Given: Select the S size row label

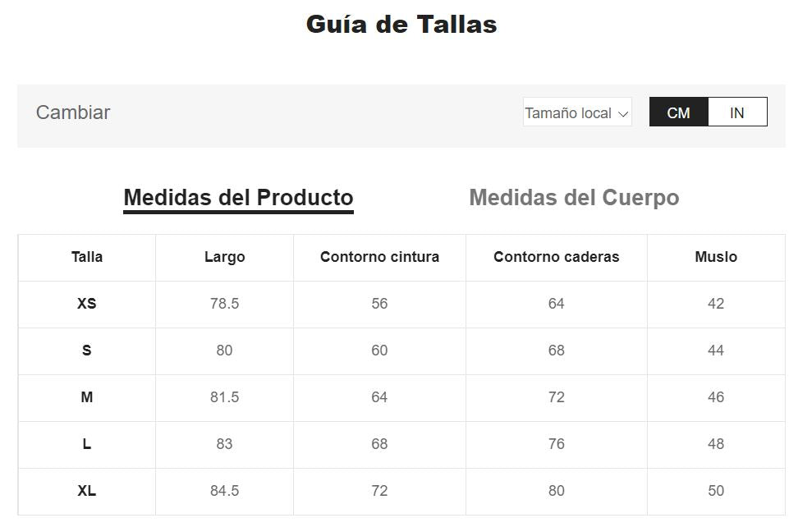Looking at the screenshot, I should click(x=87, y=351).
